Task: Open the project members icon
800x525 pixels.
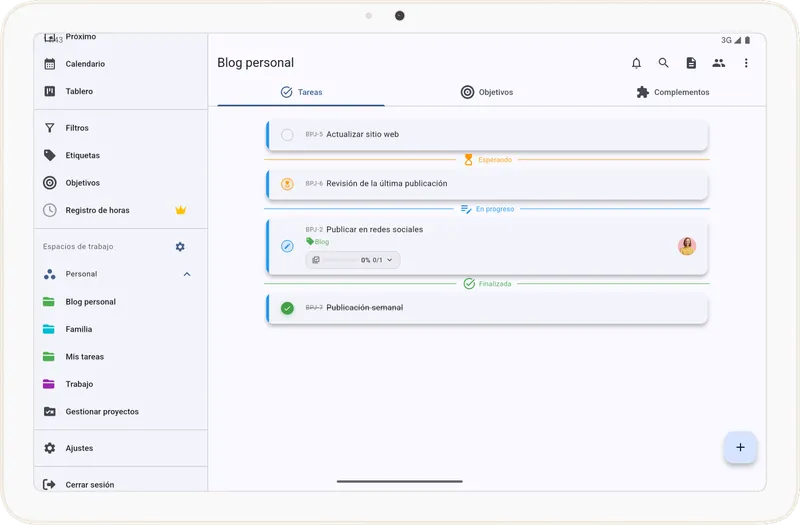Action: tap(718, 63)
